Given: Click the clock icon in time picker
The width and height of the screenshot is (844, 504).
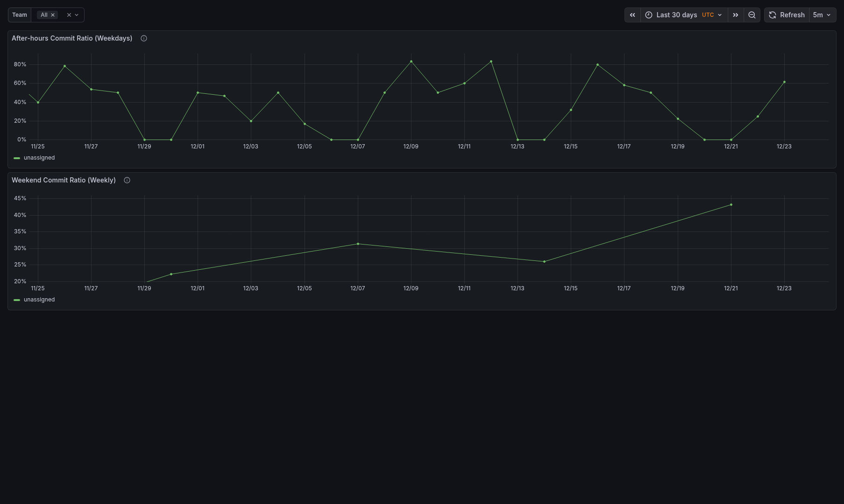Looking at the screenshot, I should [649, 15].
